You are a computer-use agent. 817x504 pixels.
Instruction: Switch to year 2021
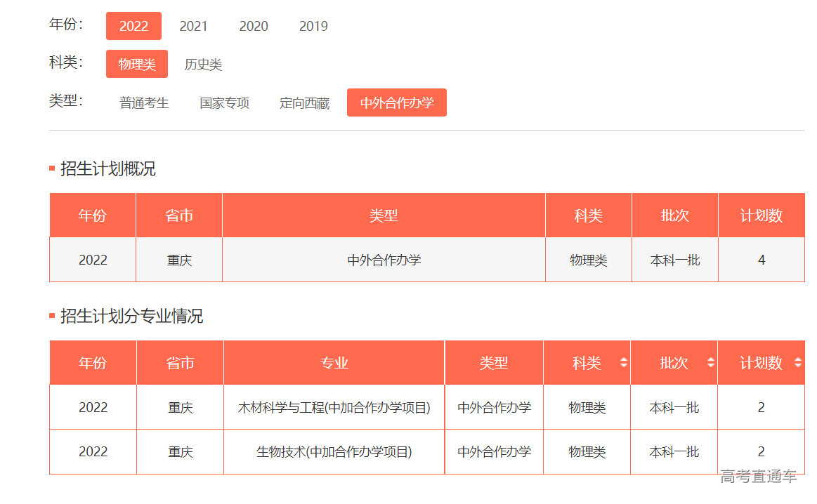[x=193, y=26]
